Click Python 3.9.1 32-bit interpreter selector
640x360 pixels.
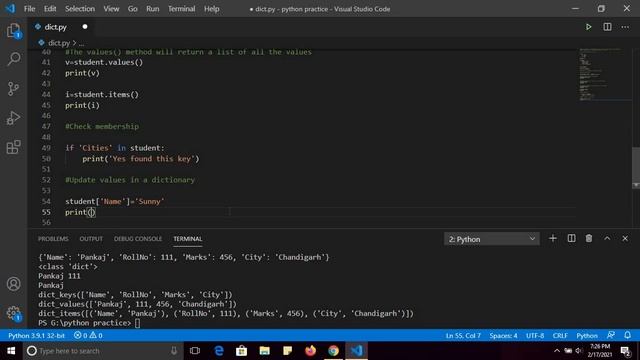click(36, 336)
